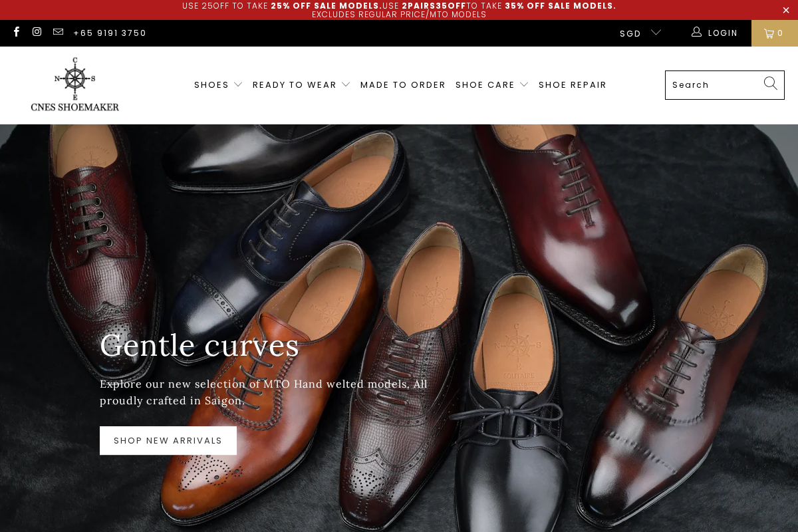Open the Instagram social icon

pos(37,31)
